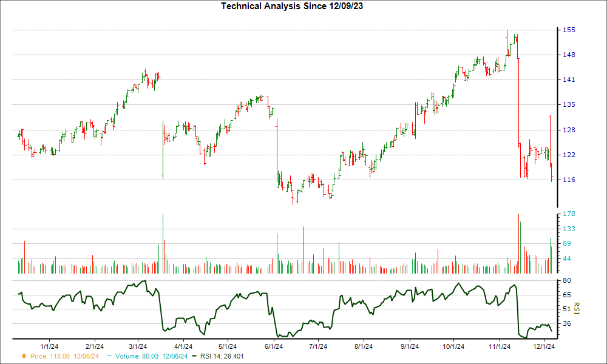Click the 6/1/24 date label

pyautogui.click(x=274, y=346)
